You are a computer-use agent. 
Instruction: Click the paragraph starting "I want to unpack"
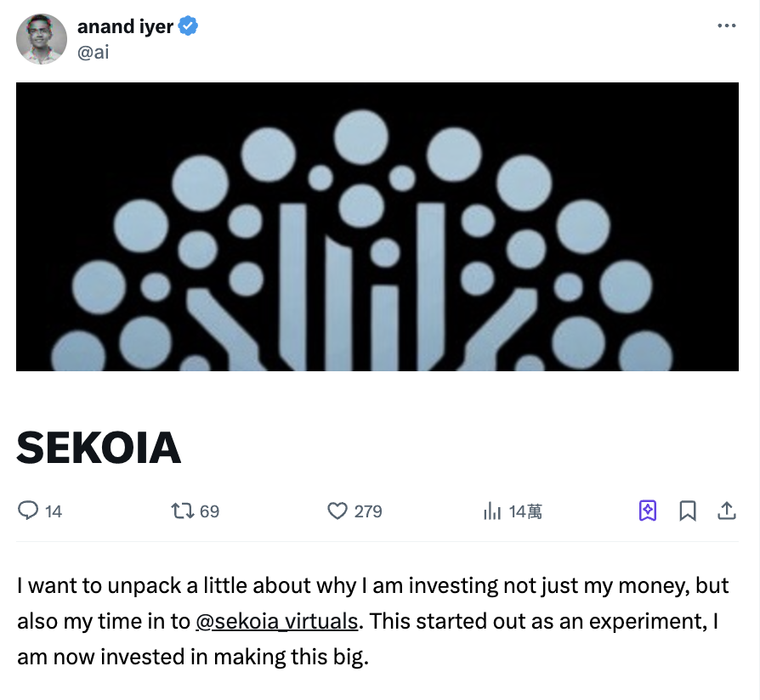[372, 621]
